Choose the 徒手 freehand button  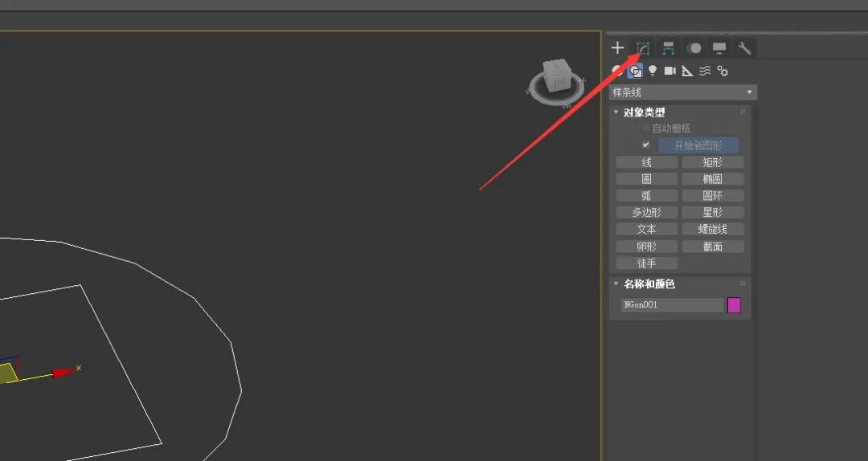click(646, 263)
